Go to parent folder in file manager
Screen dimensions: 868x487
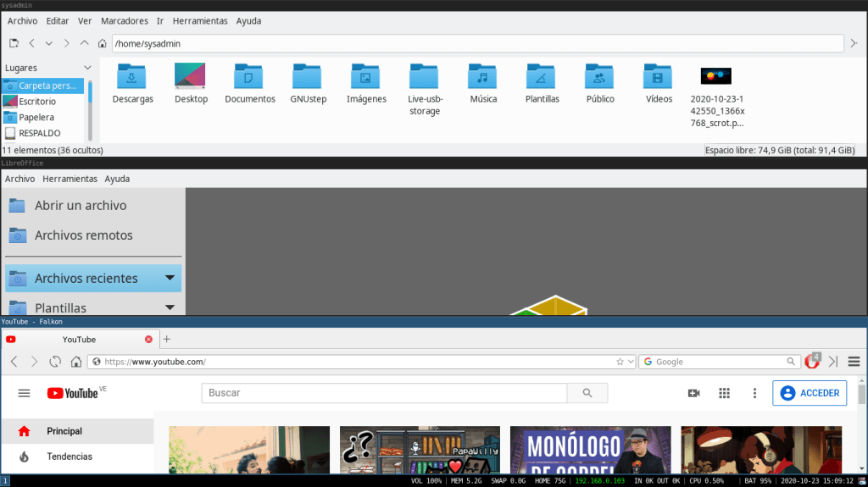tap(84, 43)
